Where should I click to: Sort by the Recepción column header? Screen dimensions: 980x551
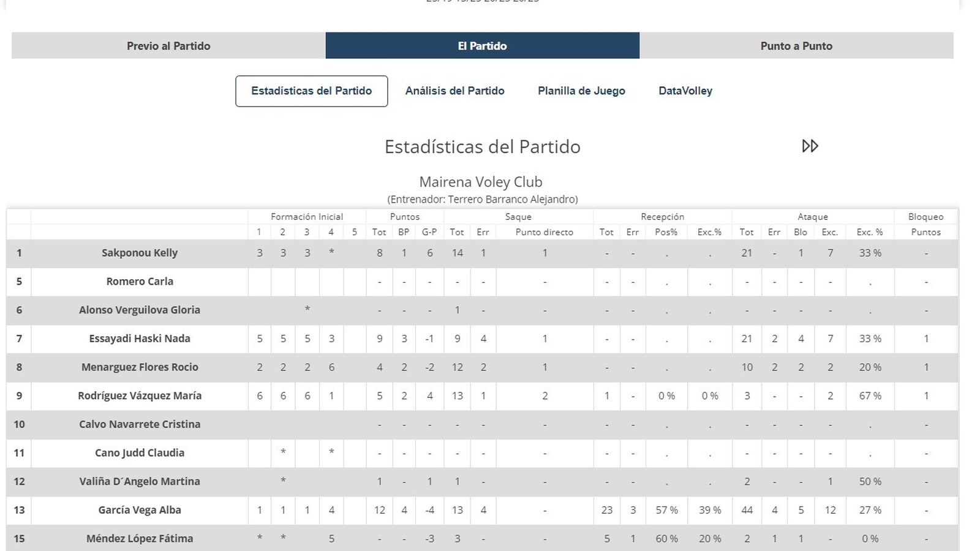[x=662, y=216]
